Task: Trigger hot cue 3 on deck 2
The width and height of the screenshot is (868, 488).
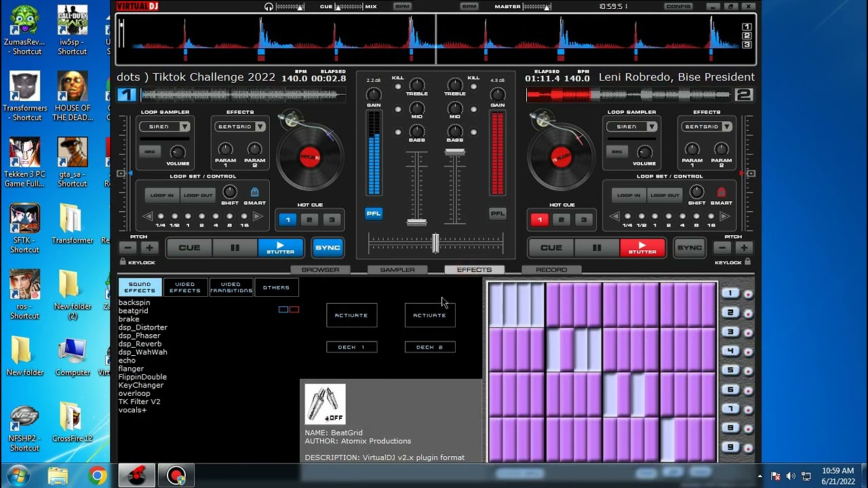Action: (x=583, y=220)
